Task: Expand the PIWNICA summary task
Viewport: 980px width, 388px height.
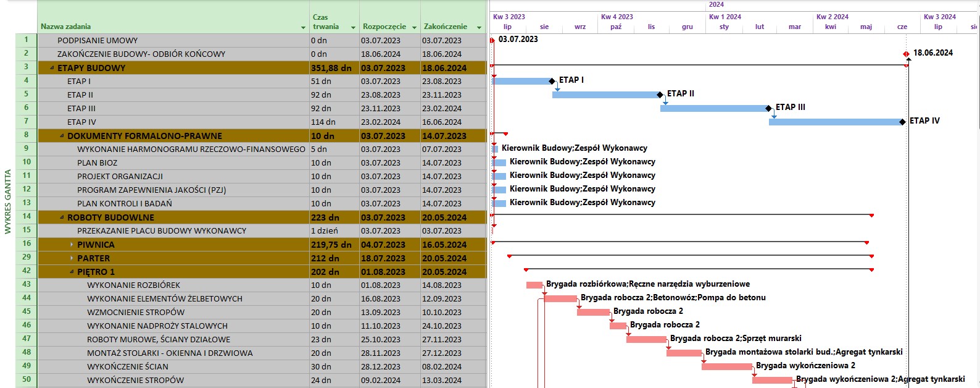Action: 72,245
